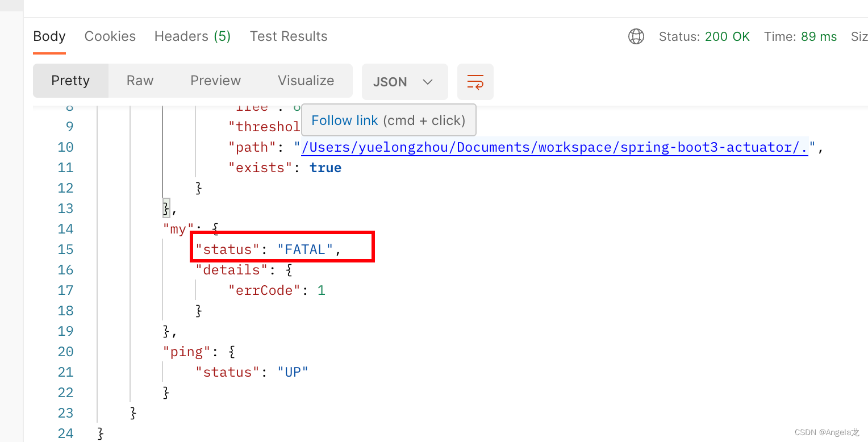This screenshot has height=442, width=868.
Task: Open the JSON format dropdown
Action: 404,81
